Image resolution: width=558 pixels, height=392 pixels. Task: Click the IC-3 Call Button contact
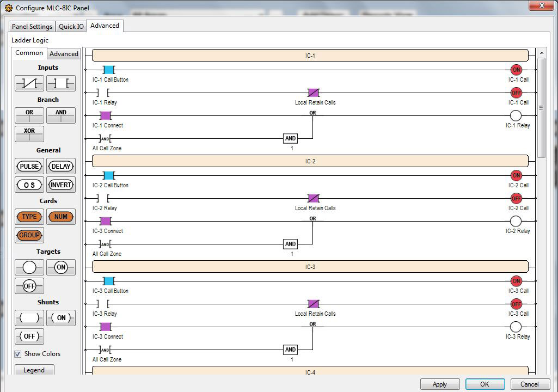pos(108,281)
